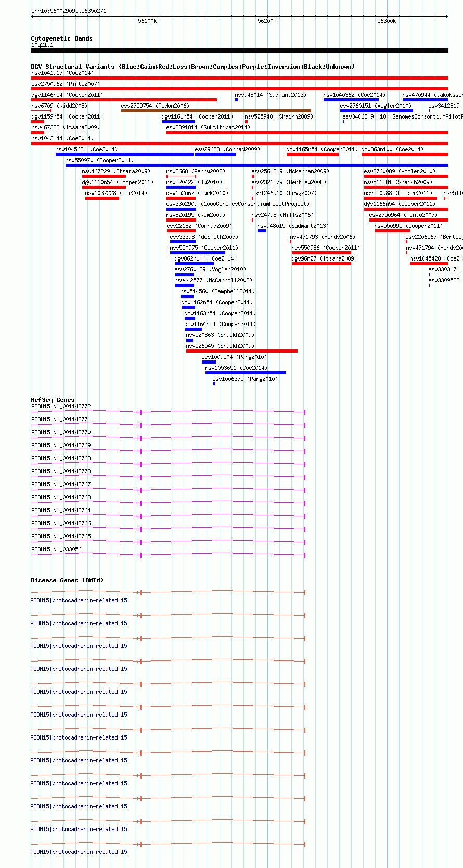Viewport: 463px width, 868px height.
Task: Select esv2321279 (Bentley2008) variant label
Action: click(289, 182)
